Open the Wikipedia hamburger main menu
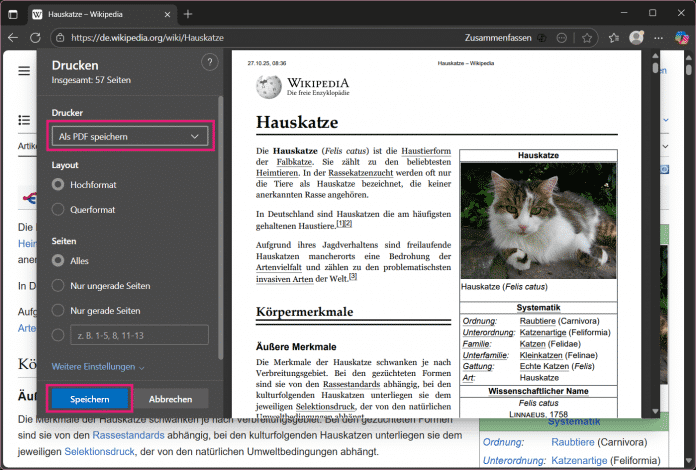 pyautogui.click(x=24, y=71)
